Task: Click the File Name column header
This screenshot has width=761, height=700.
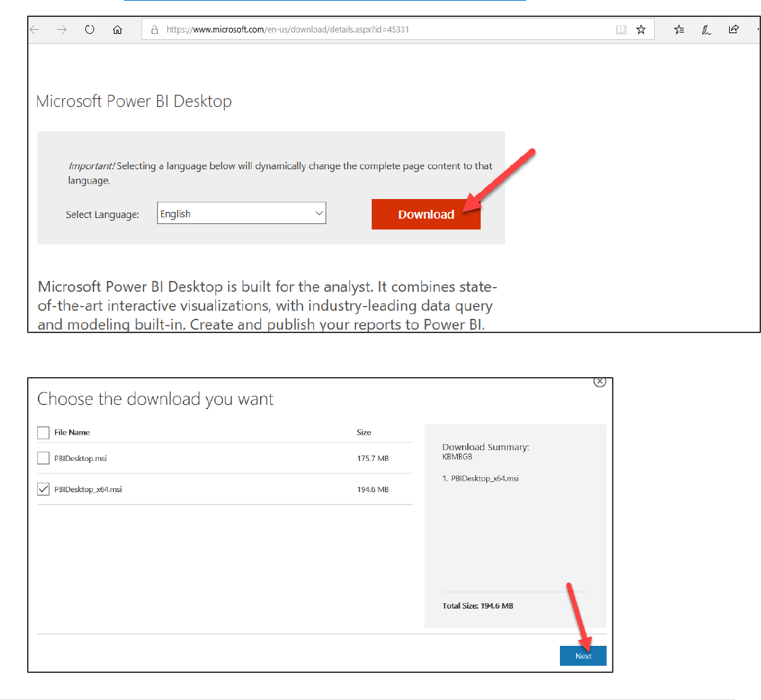Action: pos(72,433)
